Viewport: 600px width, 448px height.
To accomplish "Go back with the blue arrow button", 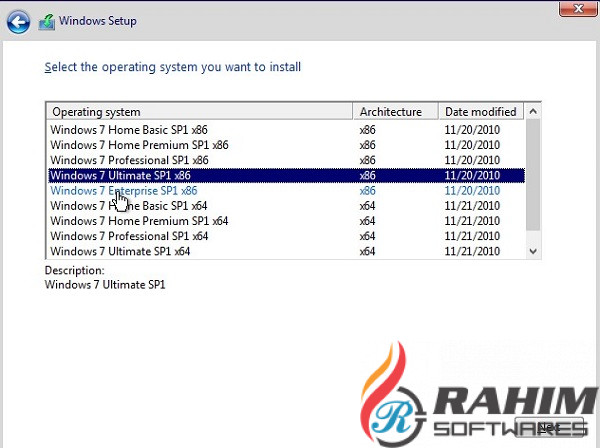I will (x=18, y=22).
